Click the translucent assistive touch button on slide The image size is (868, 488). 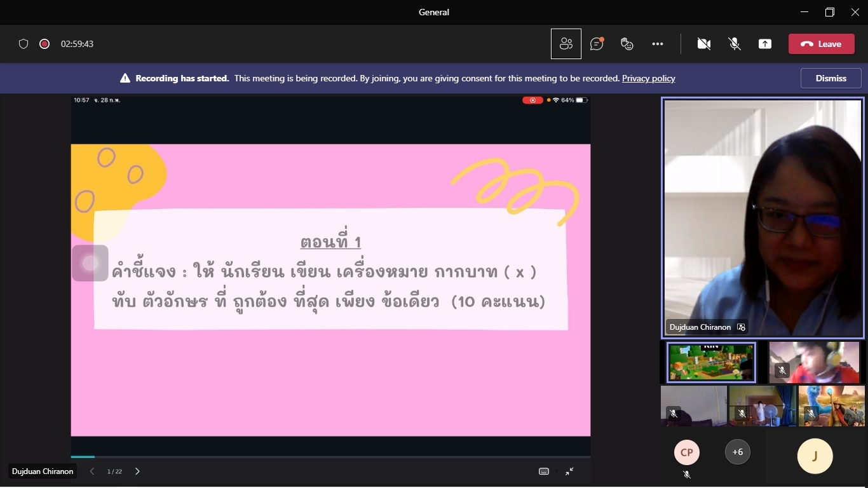point(90,263)
